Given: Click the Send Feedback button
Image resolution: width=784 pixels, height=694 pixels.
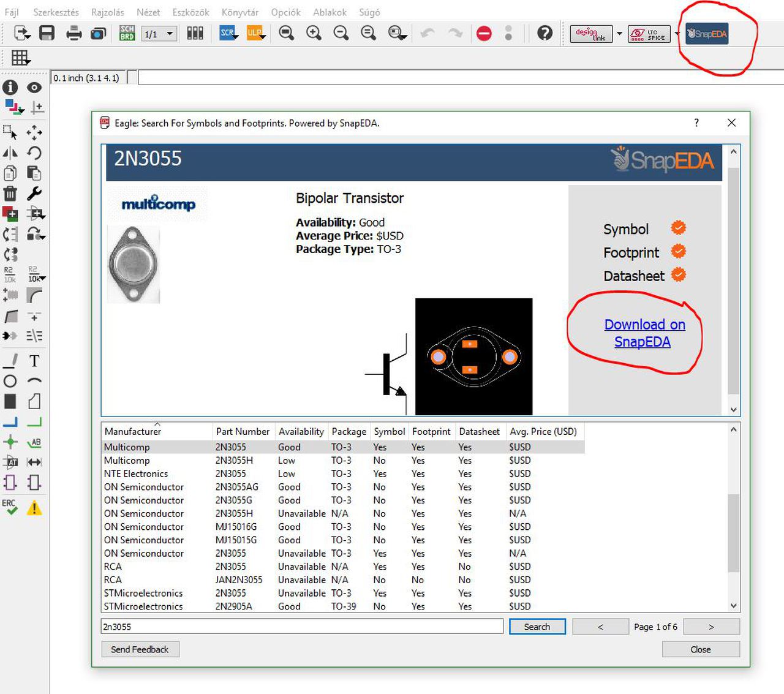Looking at the screenshot, I should click(x=140, y=649).
